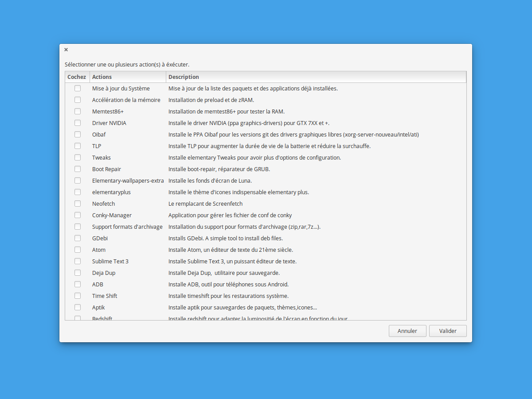Select the Elementary-wallpapers-extra action name
Viewport: 532px width, 399px height.
pos(128,180)
